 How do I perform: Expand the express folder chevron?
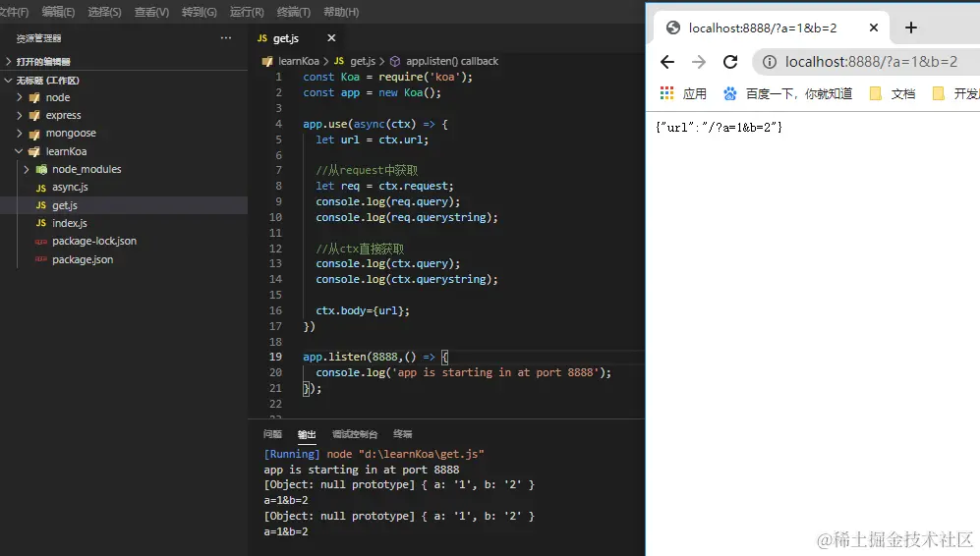[20, 115]
